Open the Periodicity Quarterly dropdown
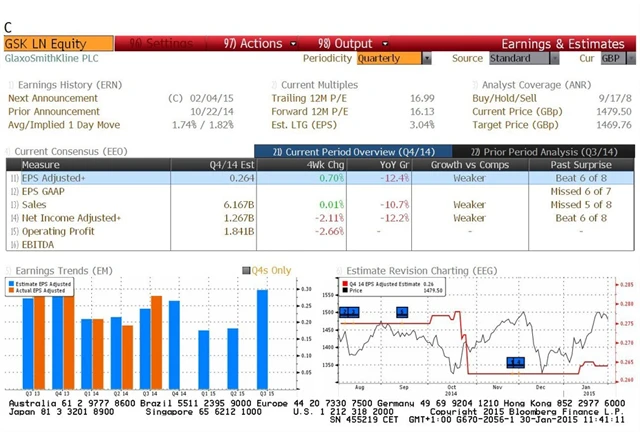This screenshot has width=640, height=432. coord(393,59)
